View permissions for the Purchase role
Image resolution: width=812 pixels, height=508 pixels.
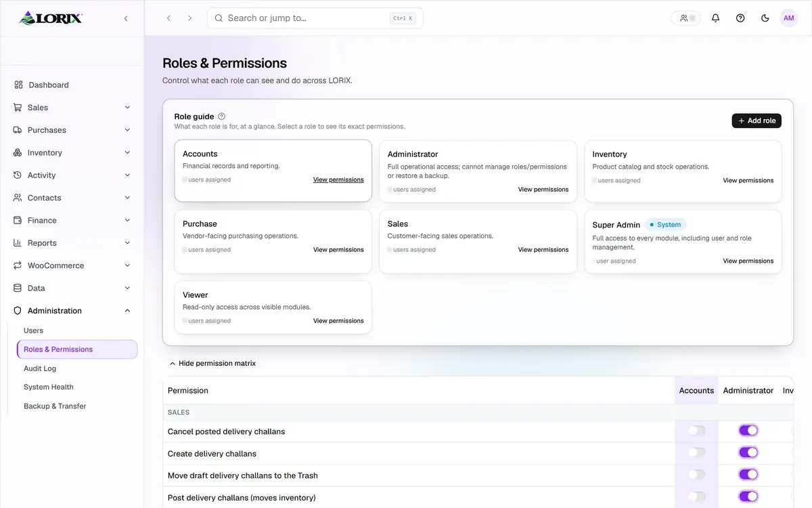tap(338, 249)
